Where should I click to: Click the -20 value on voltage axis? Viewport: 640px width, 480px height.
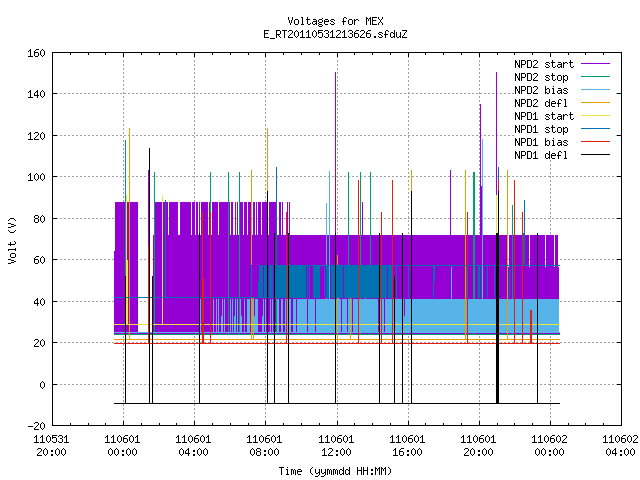pos(36,426)
